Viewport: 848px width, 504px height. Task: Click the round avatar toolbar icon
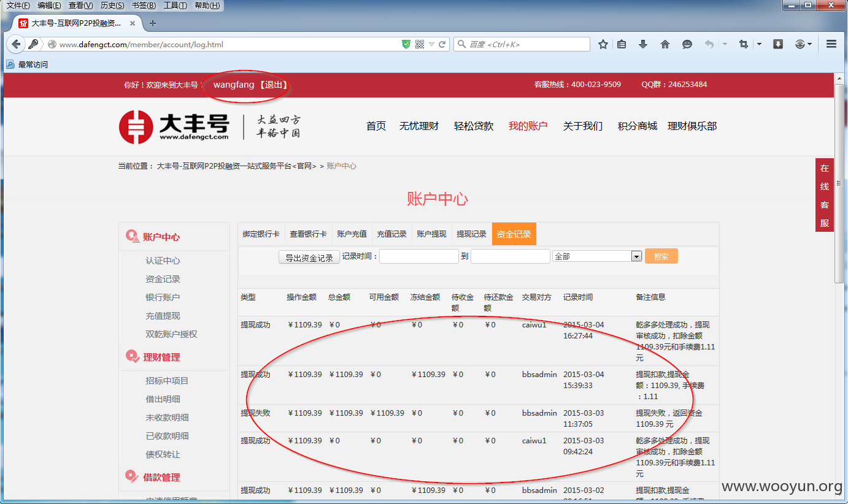point(800,44)
